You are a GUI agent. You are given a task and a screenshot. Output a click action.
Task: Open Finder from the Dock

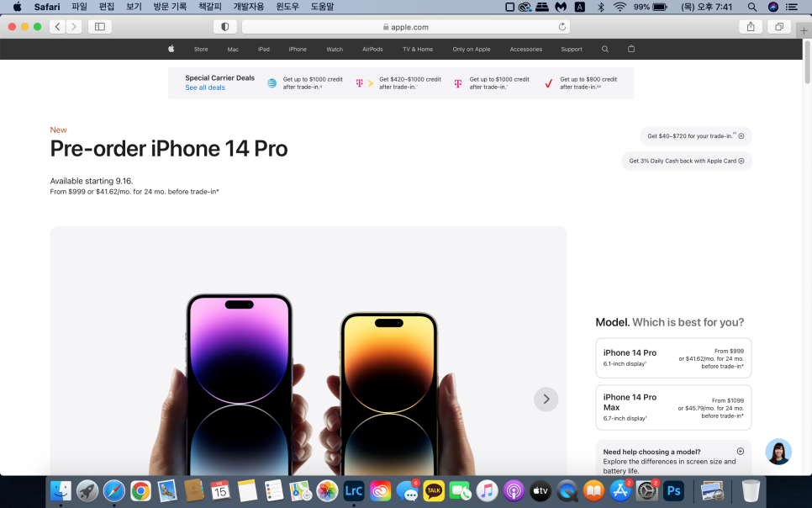(61, 490)
